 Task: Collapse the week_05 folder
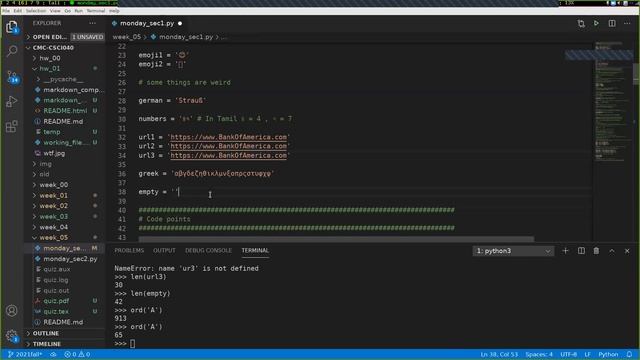tap(65, 238)
